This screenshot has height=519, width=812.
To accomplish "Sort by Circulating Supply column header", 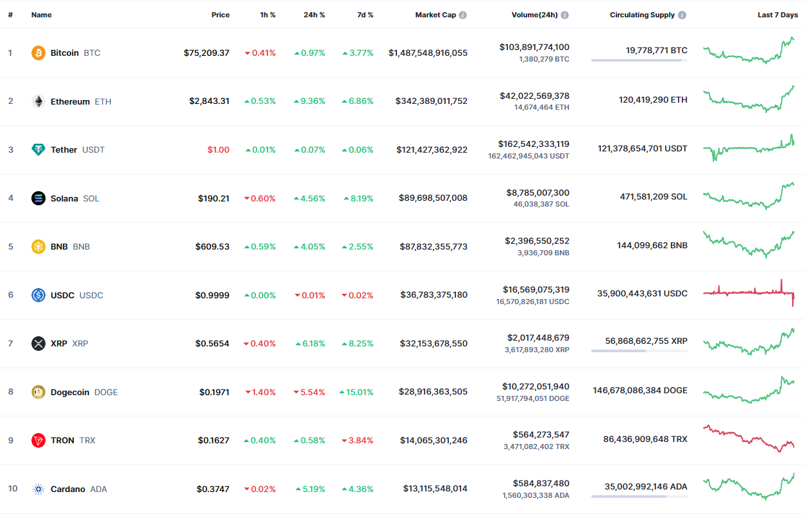I will pos(642,15).
